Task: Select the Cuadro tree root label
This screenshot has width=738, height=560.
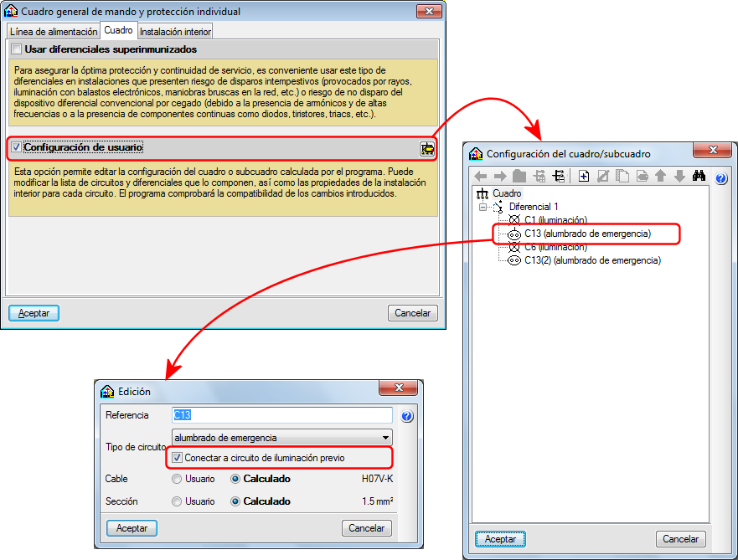Action: click(507, 193)
